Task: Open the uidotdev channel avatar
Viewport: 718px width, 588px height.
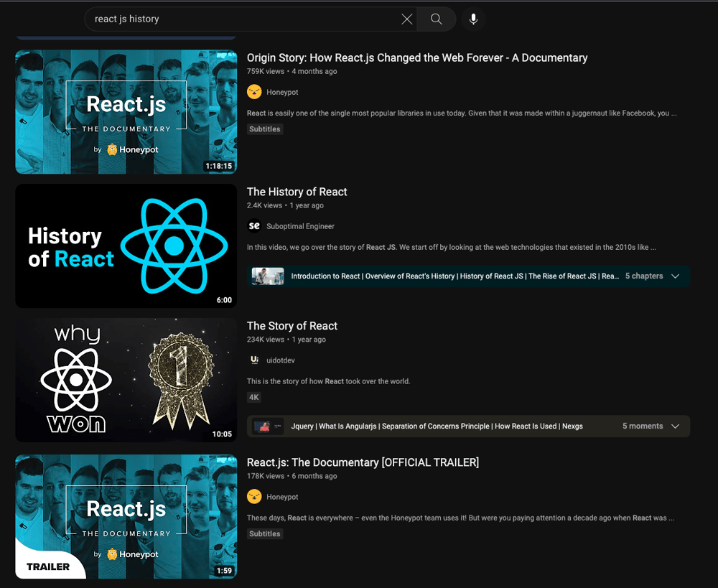Action: click(254, 360)
